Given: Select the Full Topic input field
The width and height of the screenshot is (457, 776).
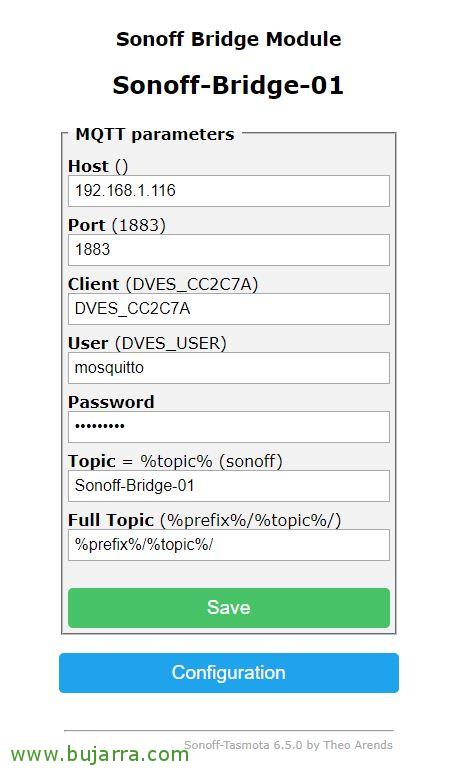Looking at the screenshot, I should pyautogui.click(x=229, y=544).
